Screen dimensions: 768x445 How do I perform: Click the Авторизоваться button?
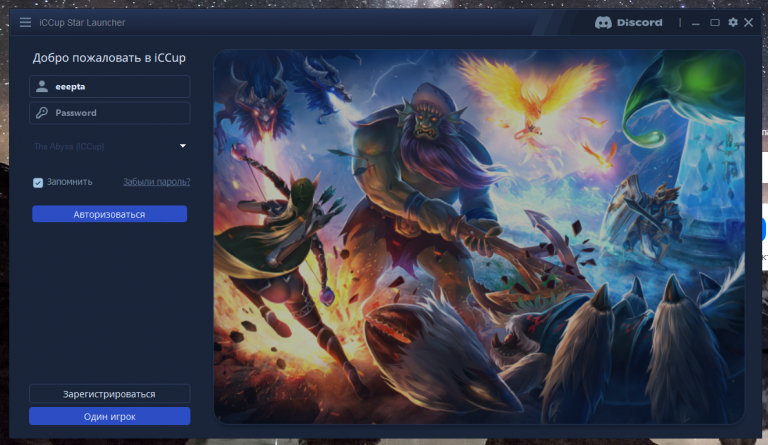[x=110, y=214]
